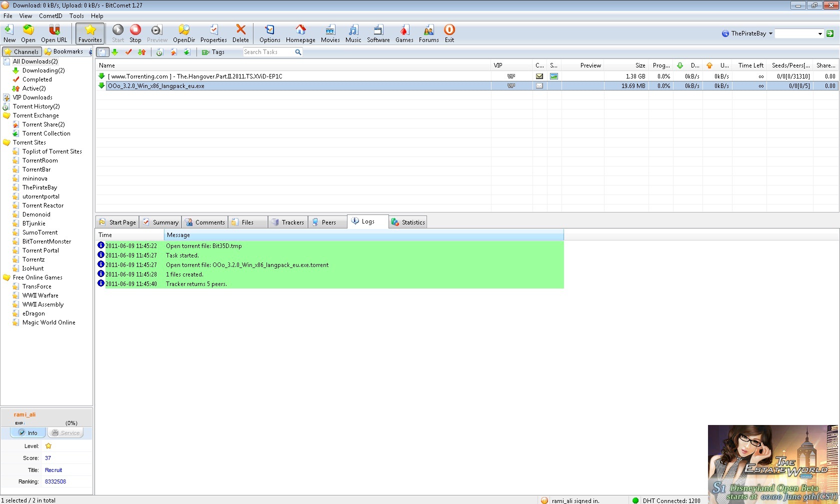Click the Music toolbar icon
The height and width of the screenshot is (504, 840).
tap(353, 33)
